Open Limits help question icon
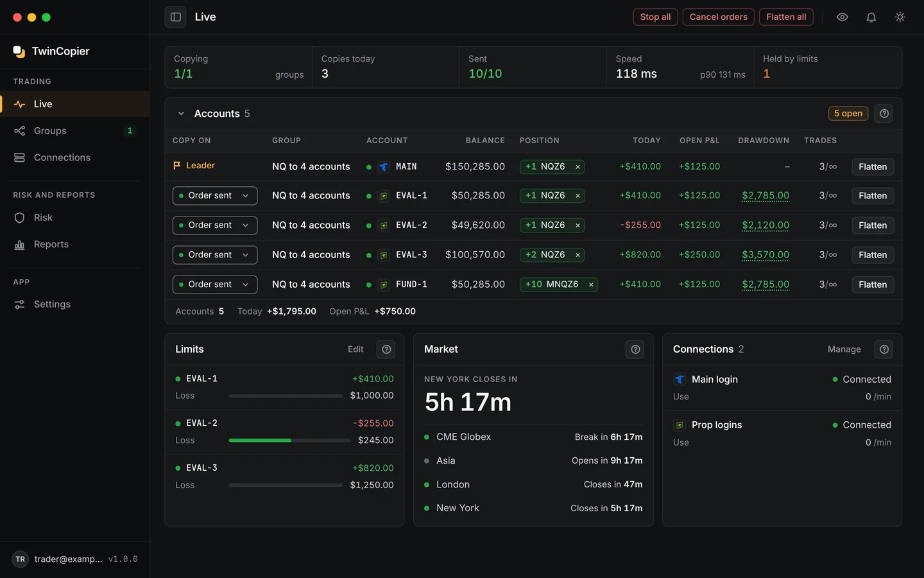 (x=386, y=349)
